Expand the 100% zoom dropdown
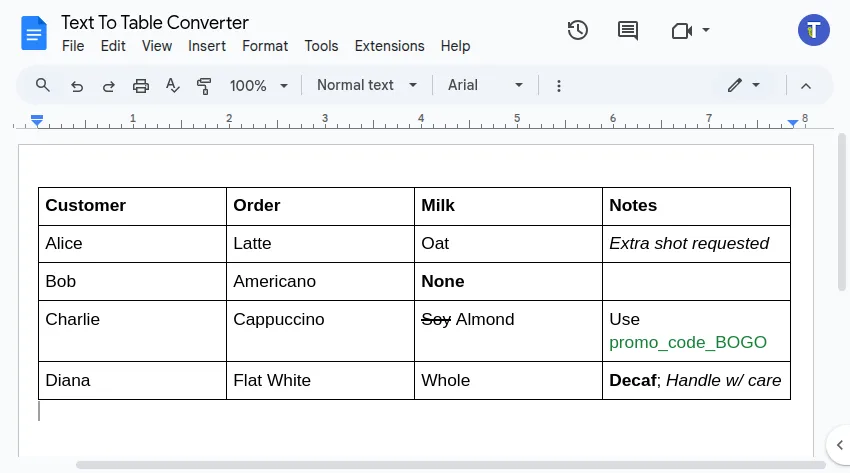Screen dimensions: 850x473 [258, 86]
